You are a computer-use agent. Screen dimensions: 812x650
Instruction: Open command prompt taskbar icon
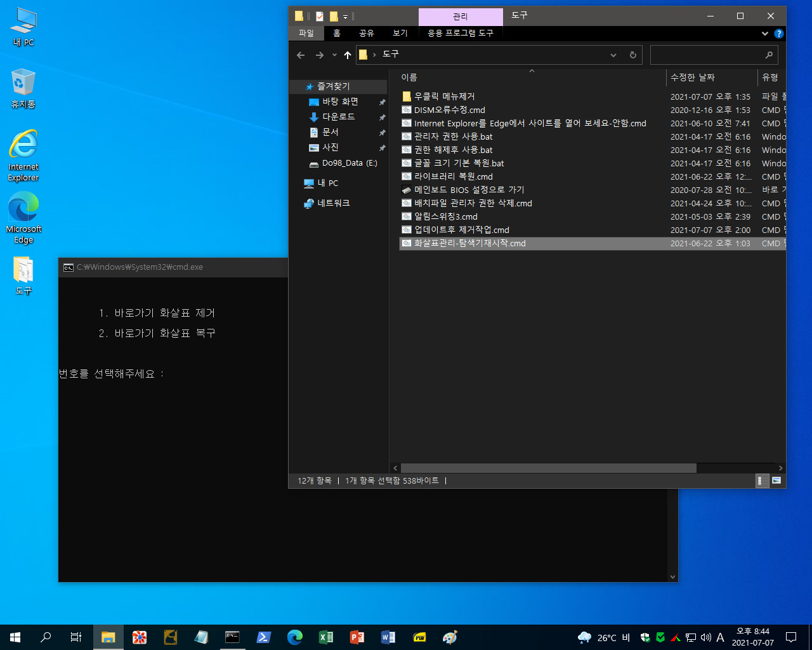[233, 637]
